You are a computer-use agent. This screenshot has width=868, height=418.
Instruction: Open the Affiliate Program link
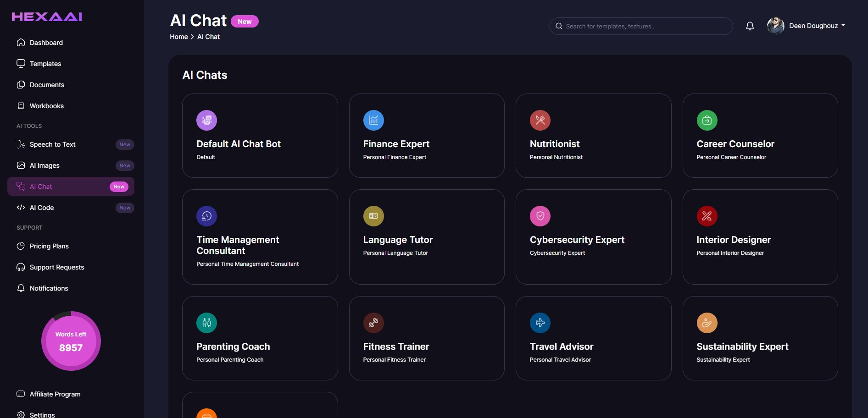(55, 394)
